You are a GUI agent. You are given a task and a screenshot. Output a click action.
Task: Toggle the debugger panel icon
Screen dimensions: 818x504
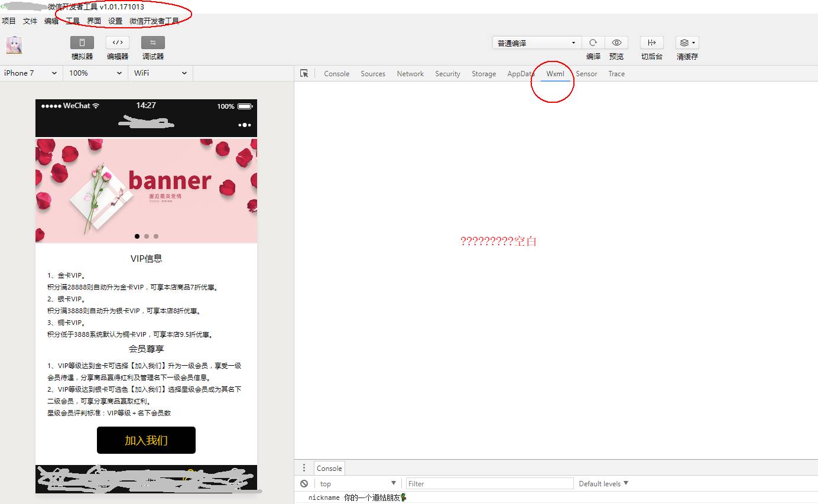click(152, 43)
